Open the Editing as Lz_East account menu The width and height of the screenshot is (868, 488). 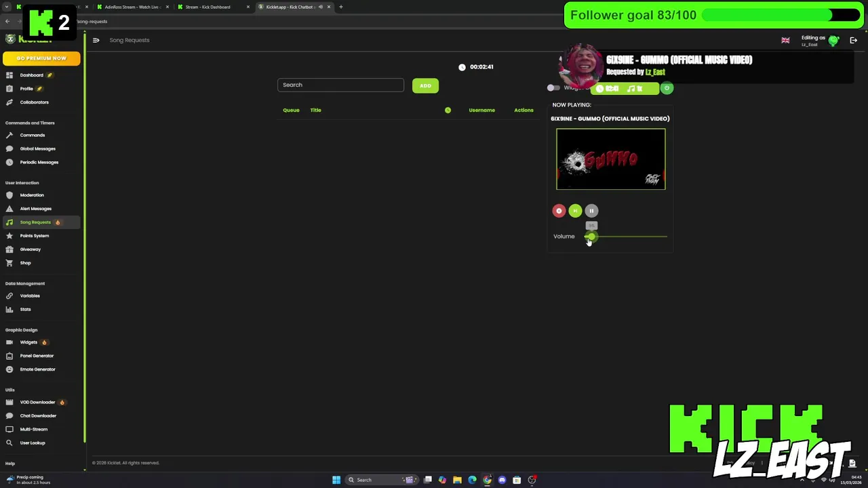(819, 41)
